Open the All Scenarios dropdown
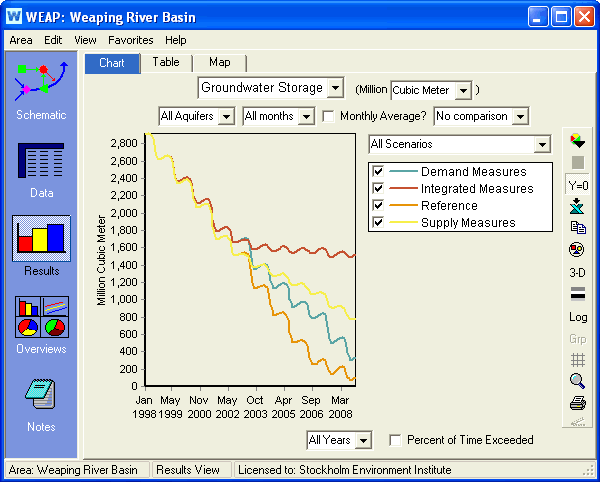 click(x=542, y=145)
